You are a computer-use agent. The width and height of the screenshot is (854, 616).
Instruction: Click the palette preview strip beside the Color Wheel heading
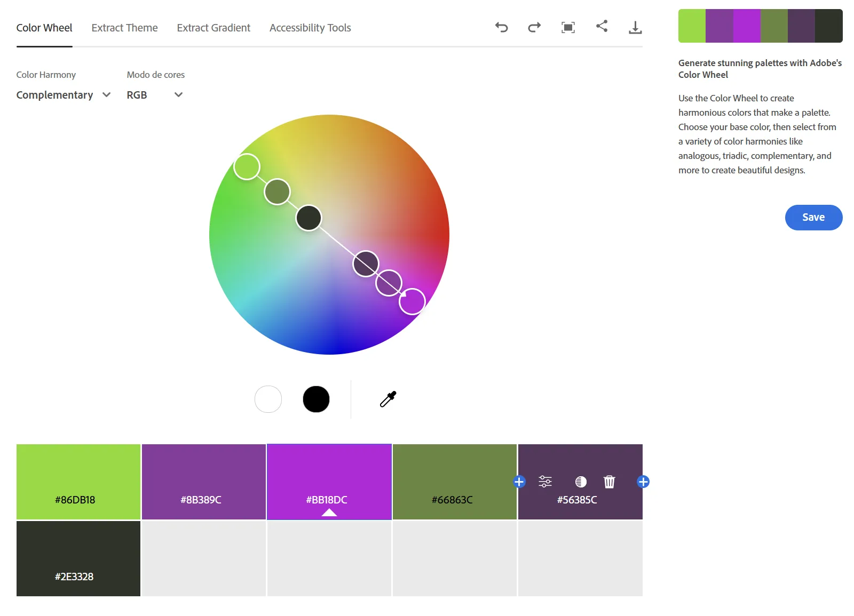tap(760, 26)
